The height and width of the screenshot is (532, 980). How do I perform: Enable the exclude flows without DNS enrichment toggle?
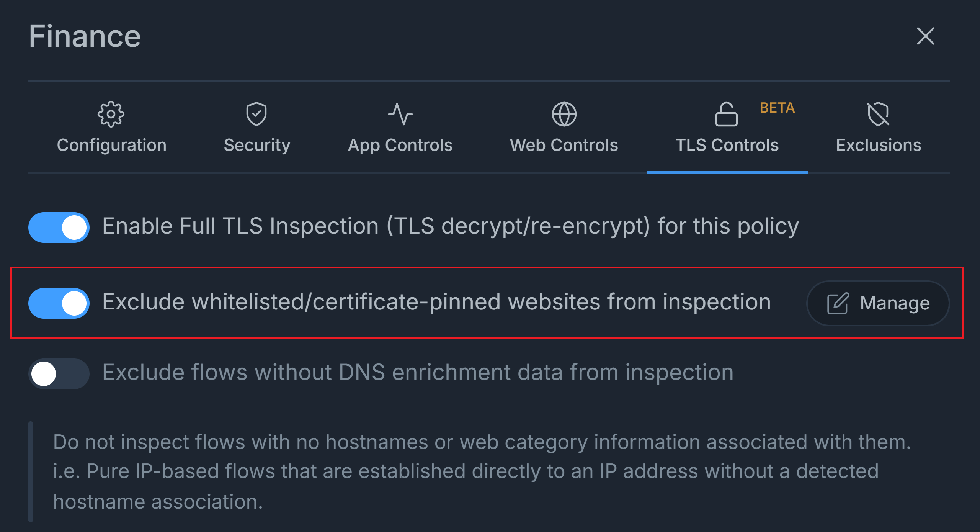pos(59,374)
